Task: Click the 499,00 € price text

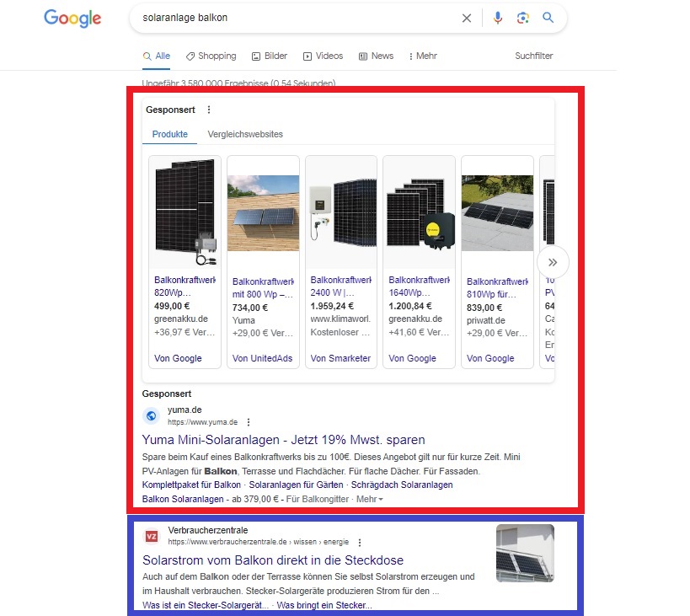Action: (x=172, y=306)
